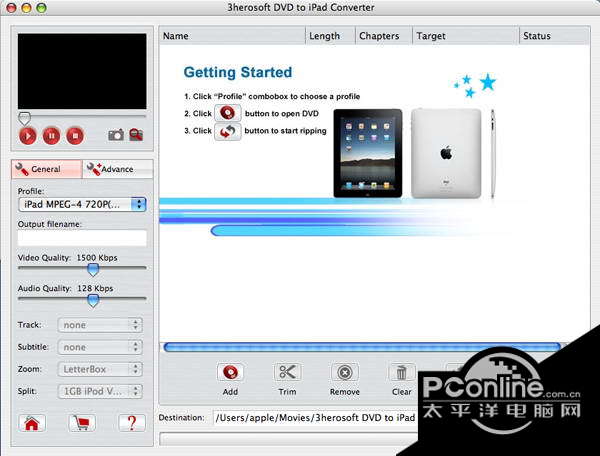This screenshot has height=456, width=600.
Task: Click the Chapters column header
Action: tap(384, 36)
